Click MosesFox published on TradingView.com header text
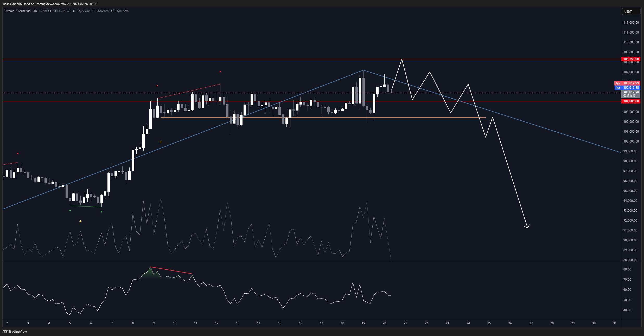The image size is (644, 336). [50, 4]
